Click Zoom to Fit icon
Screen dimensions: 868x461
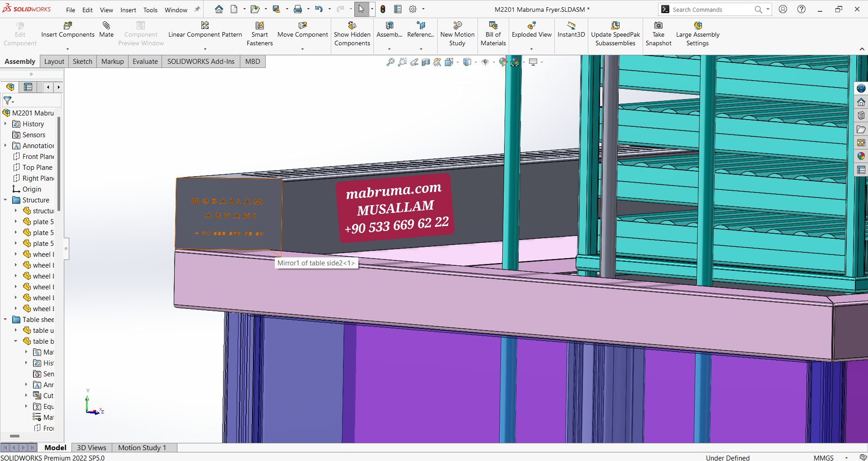coord(390,62)
